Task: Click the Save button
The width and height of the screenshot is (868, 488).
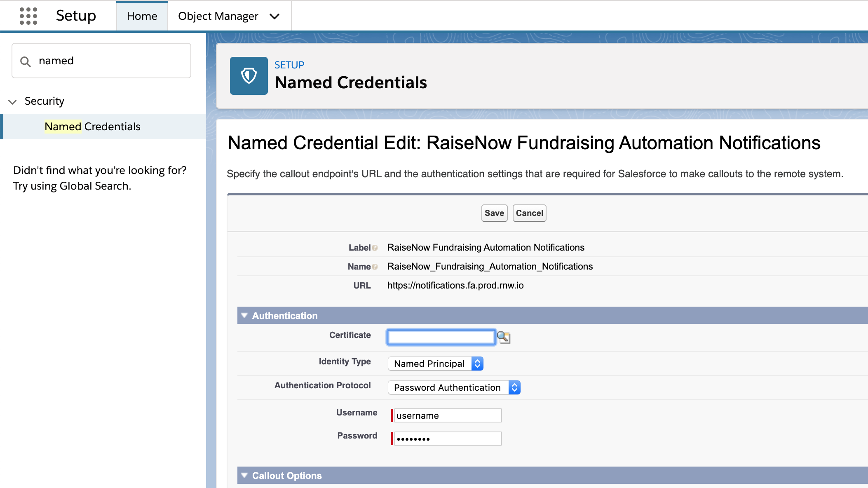Action: pos(494,213)
